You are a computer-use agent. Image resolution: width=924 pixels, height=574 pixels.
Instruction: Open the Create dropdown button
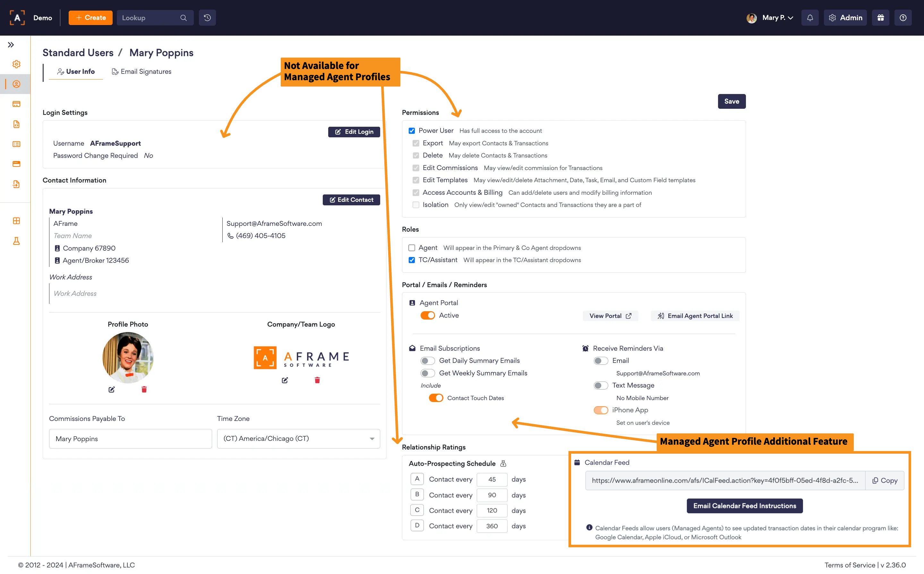[x=90, y=18]
